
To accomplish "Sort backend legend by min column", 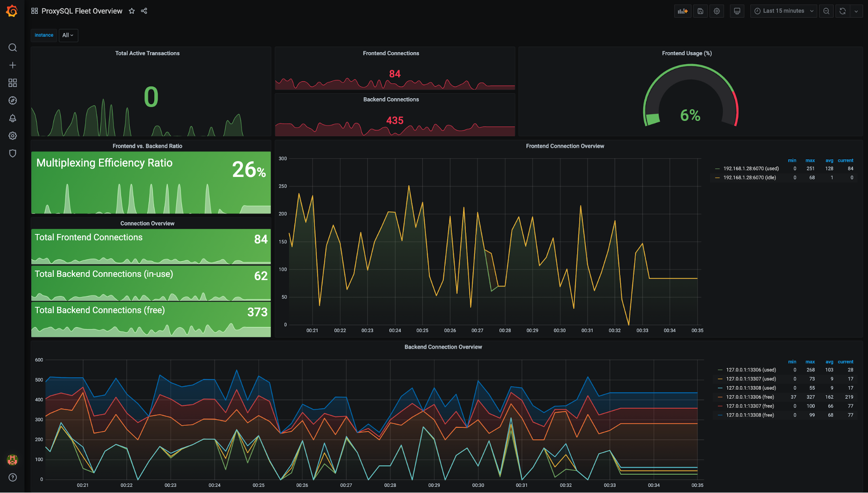I will click(792, 362).
